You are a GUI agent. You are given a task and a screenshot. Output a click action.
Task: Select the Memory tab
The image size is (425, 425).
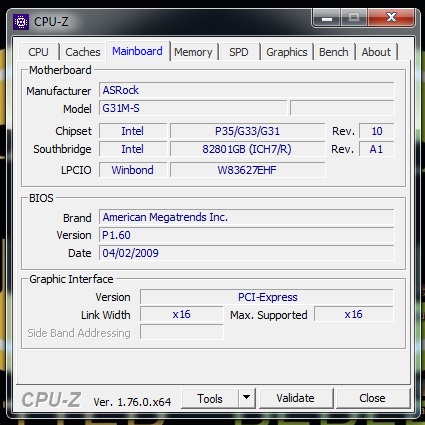click(x=193, y=52)
